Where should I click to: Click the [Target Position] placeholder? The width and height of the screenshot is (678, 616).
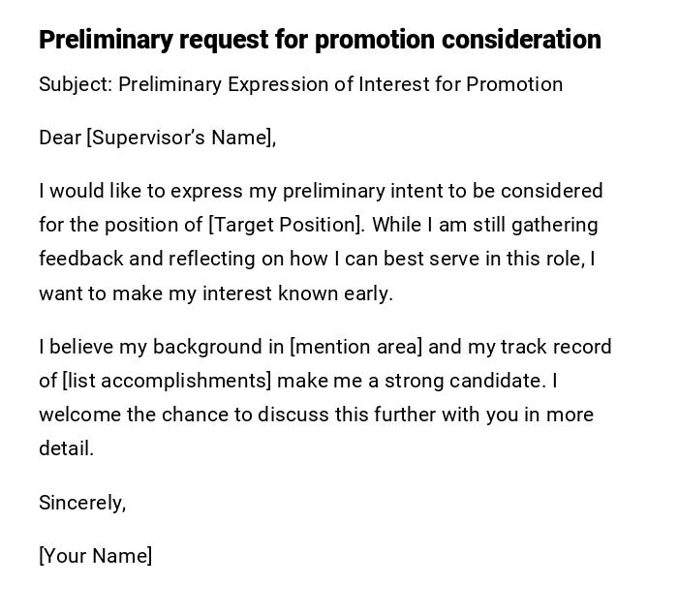pos(287,225)
